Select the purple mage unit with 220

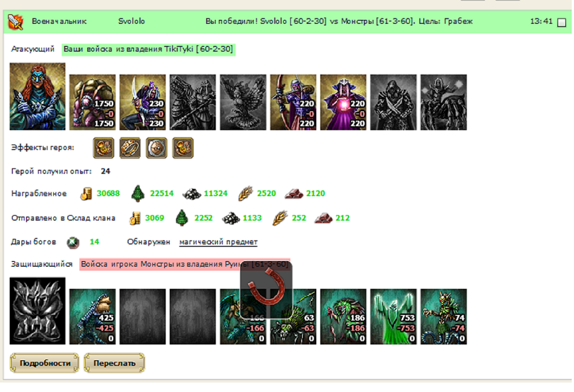[x=343, y=102]
